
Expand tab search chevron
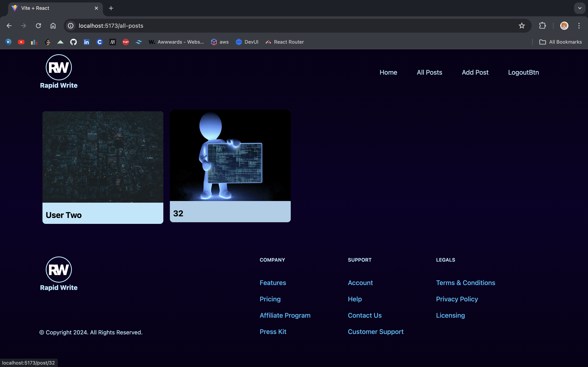point(579,8)
